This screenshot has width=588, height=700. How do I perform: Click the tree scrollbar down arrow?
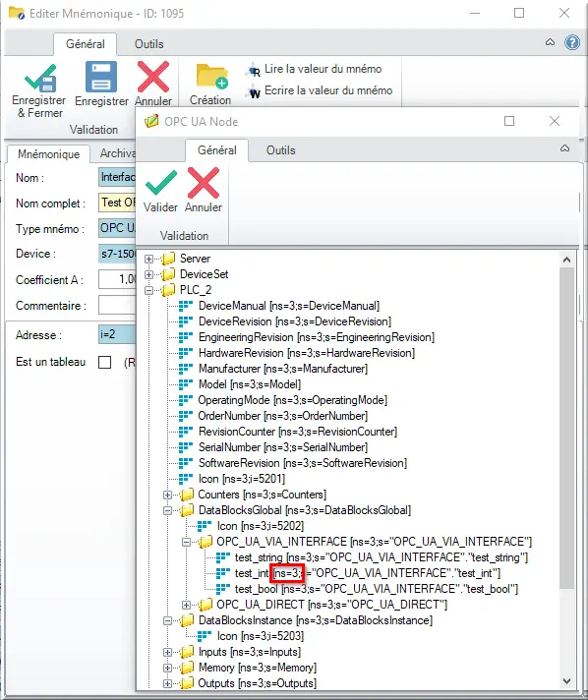coord(566,681)
